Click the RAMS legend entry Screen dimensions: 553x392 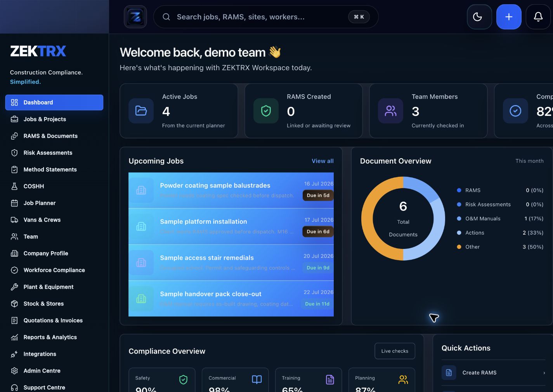(x=500, y=190)
